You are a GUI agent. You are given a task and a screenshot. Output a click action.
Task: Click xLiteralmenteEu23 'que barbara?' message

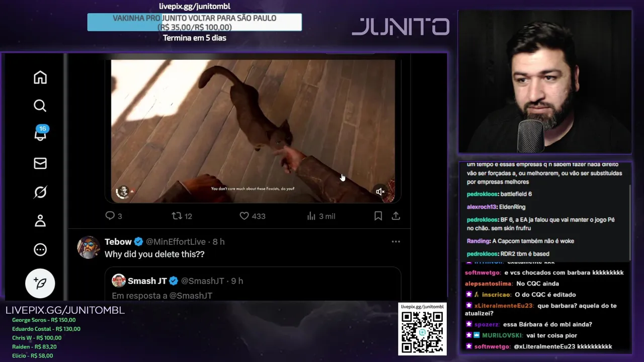541,309
